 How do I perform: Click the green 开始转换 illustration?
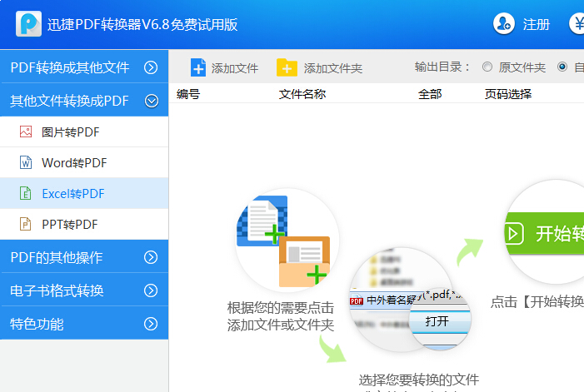[544, 232]
